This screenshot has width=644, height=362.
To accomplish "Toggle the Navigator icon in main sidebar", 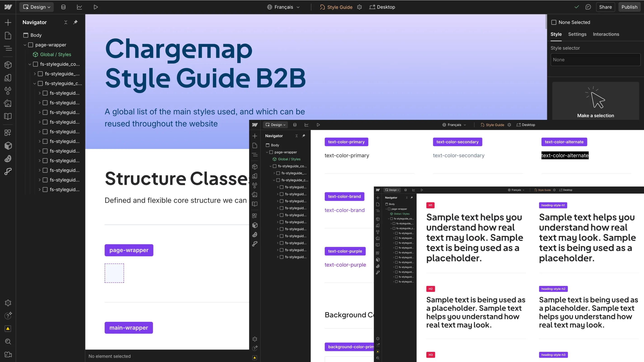I will tap(8, 48).
